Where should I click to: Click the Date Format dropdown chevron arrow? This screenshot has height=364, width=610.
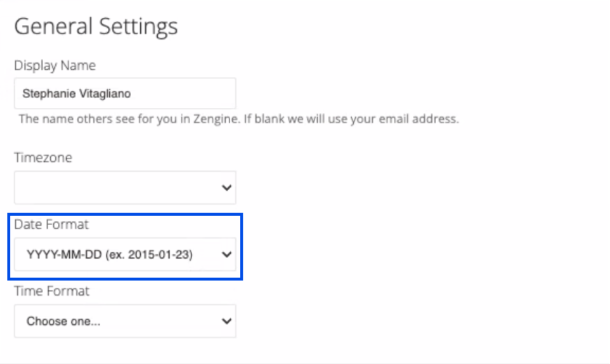(x=227, y=255)
